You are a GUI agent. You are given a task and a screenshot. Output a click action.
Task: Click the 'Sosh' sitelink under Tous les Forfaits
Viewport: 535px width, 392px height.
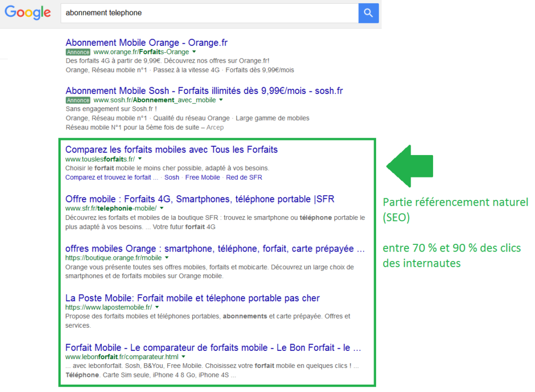(171, 177)
